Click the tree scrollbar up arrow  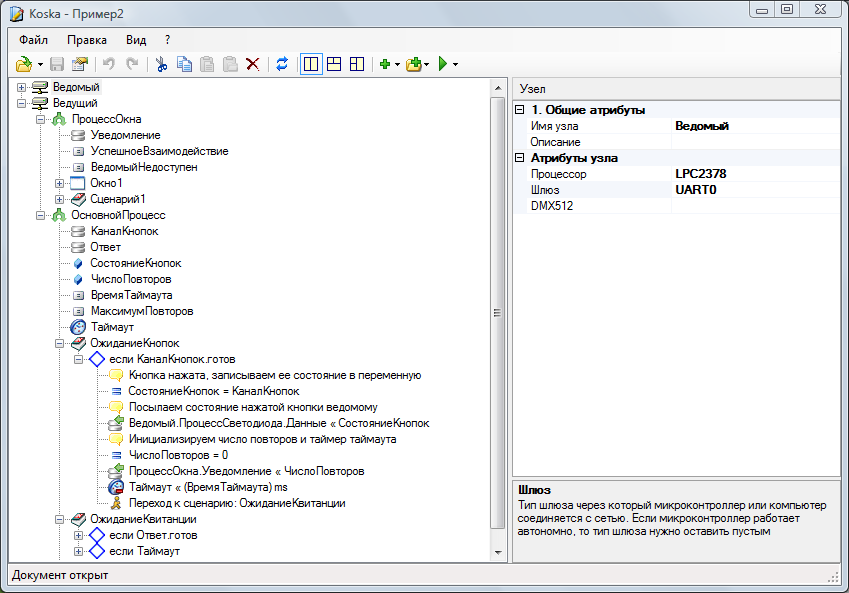(x=498, y=88)
